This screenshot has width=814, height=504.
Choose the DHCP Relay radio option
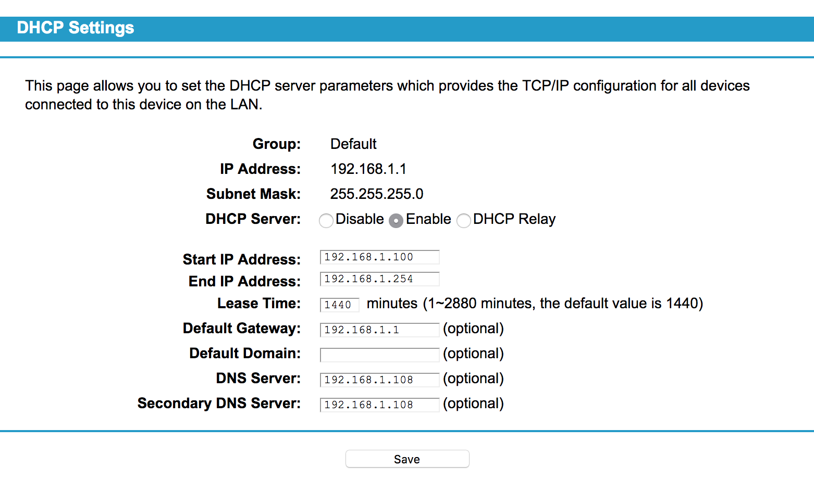point(464,221)
